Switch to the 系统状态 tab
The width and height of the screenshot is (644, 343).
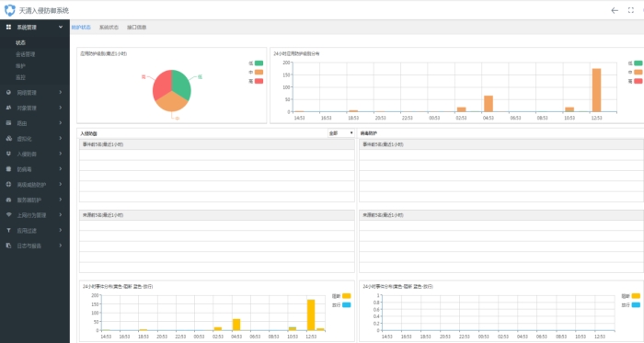coord(109,27)
